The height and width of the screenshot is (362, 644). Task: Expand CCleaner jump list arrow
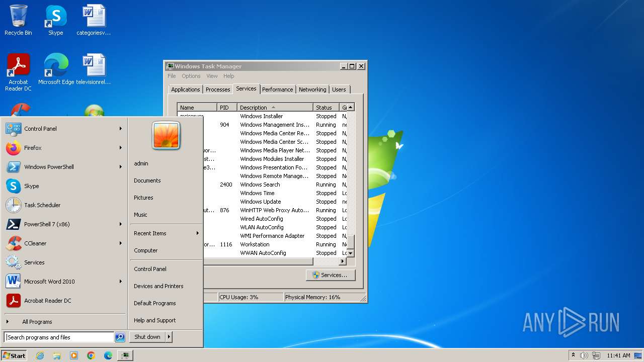pyautogui.click(x=121, y=243)
